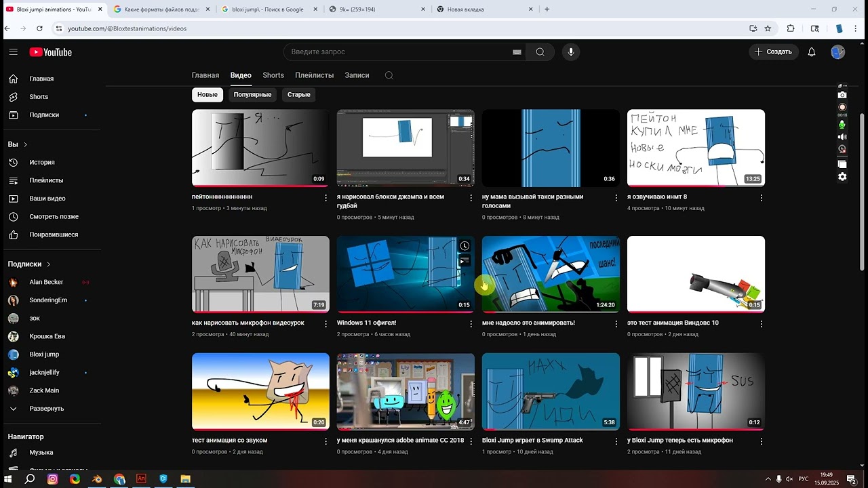Bookmark this page with the star icon
The height and width of the screenshot is (488, 868).
click(x=768, y=28)
